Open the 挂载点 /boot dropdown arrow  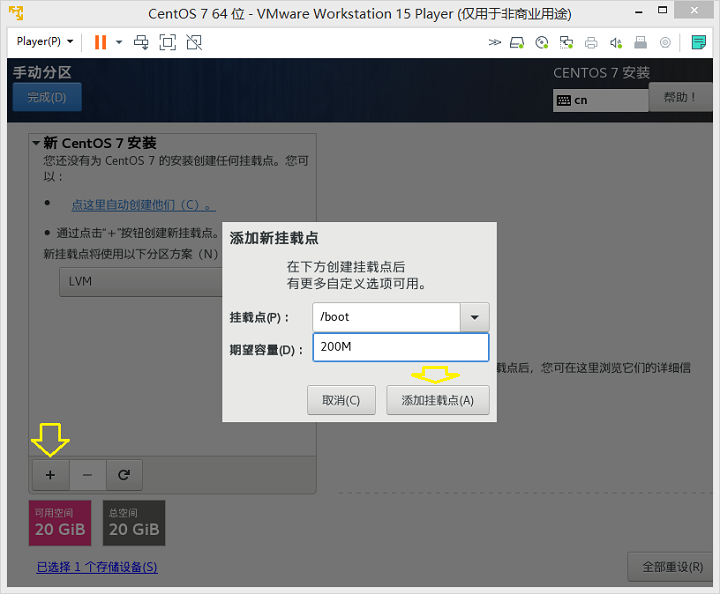click(474, 317)
